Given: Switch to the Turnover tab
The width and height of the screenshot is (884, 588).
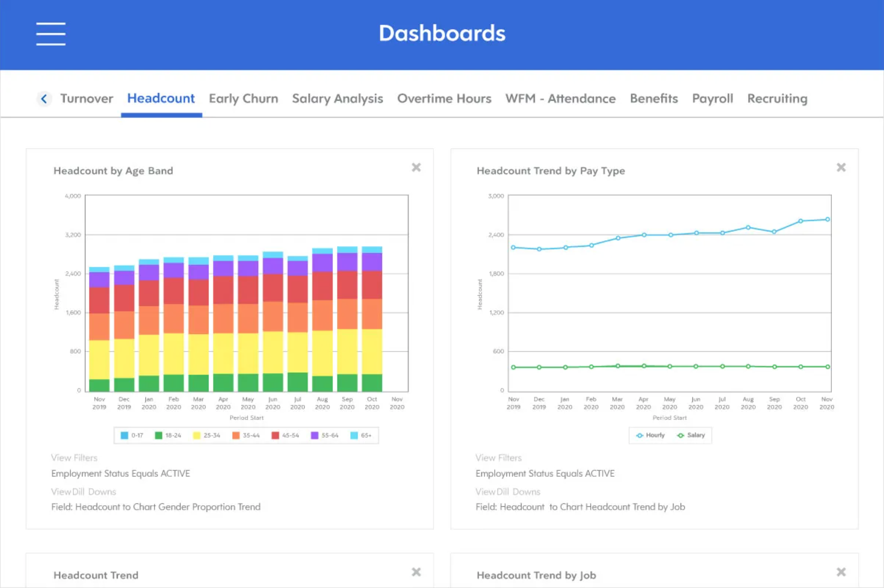Looking at the screenshot, I should coord(87,99).
